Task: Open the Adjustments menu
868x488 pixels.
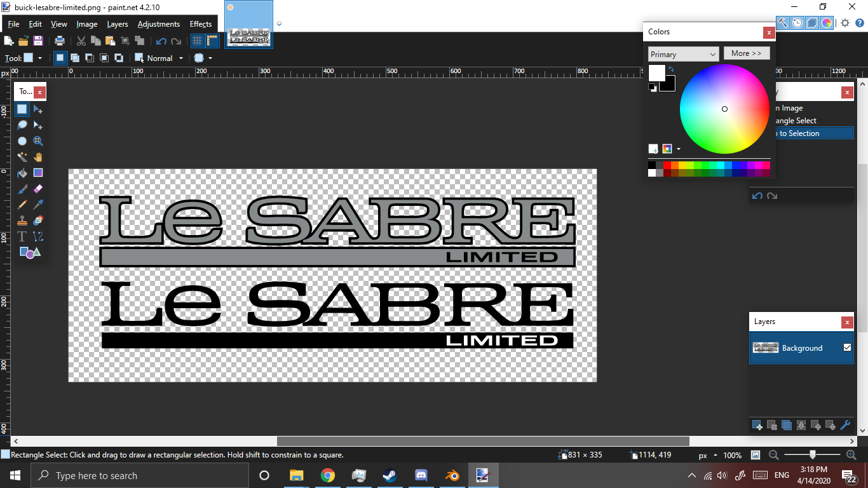Action: (159, 24)
